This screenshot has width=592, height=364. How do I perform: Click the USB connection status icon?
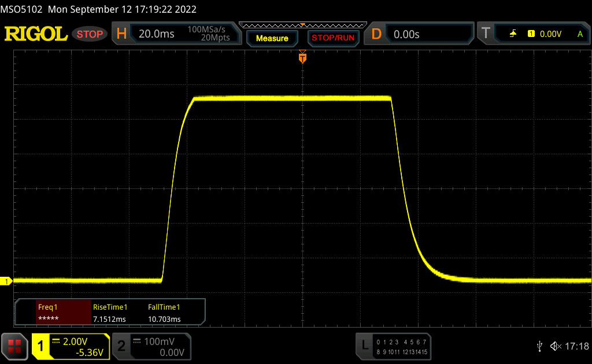(x=539, y=346)
